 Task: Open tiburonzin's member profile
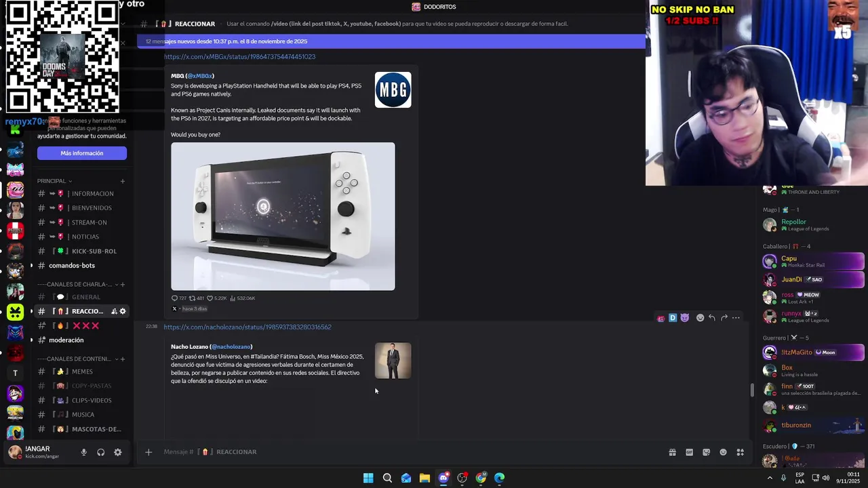812,426
